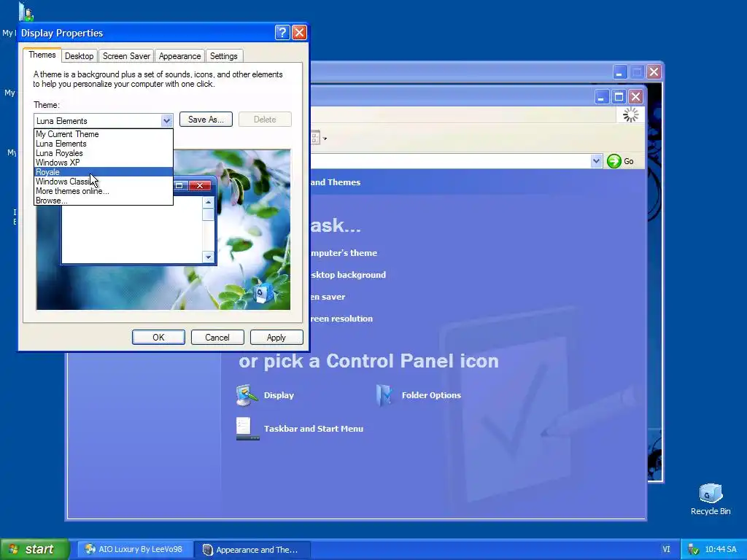Click the preview window scroll-up arrow
The image size is (747, 560).
click(x=208, y=202)
